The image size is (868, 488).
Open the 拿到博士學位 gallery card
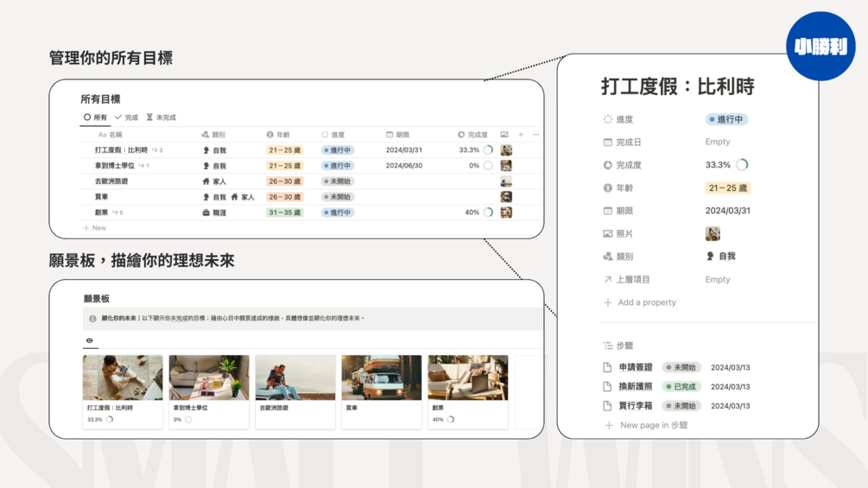coord(209,392)
